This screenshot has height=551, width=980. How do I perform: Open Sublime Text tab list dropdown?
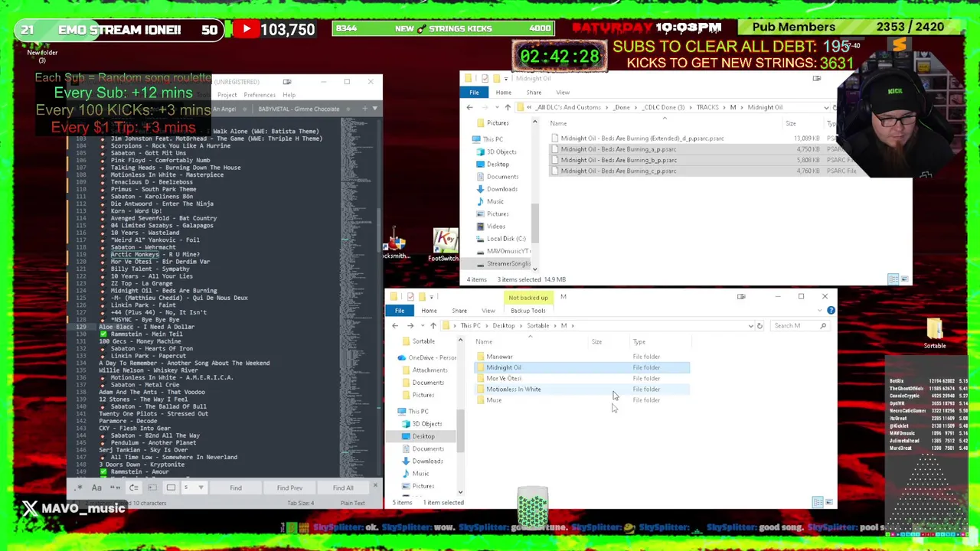(374, 109)
